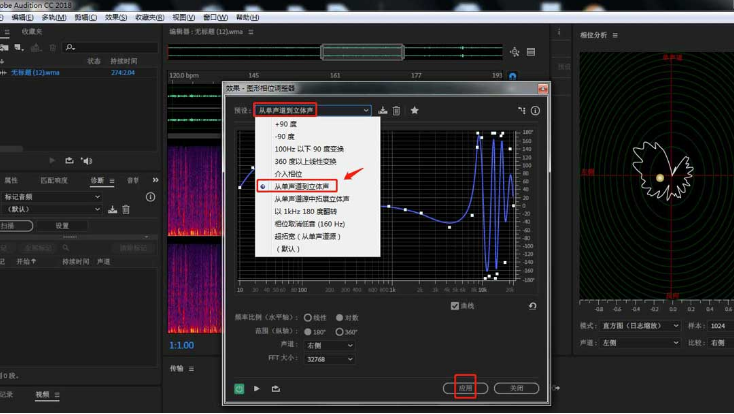Toggle the green effect power state button

[x=239, y=389]
